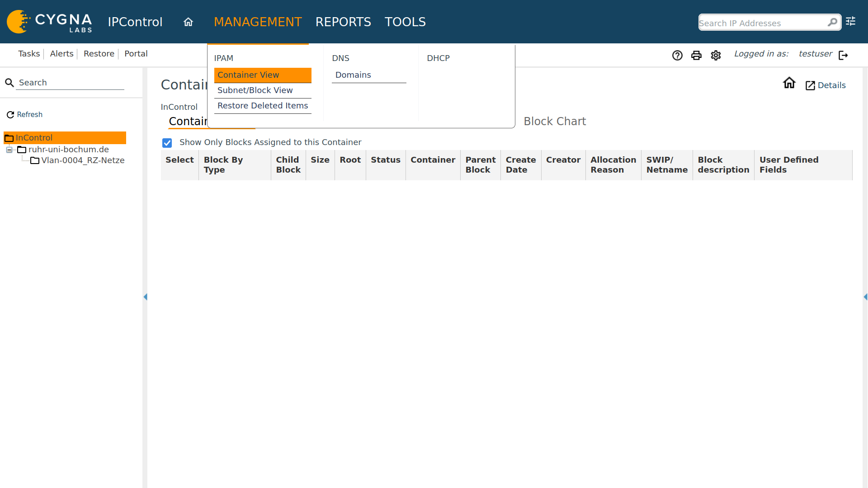This screenshot has height=488, width=868.
Task: Select ruhr-uni-bochum.de in the tree
Action: 69,150
